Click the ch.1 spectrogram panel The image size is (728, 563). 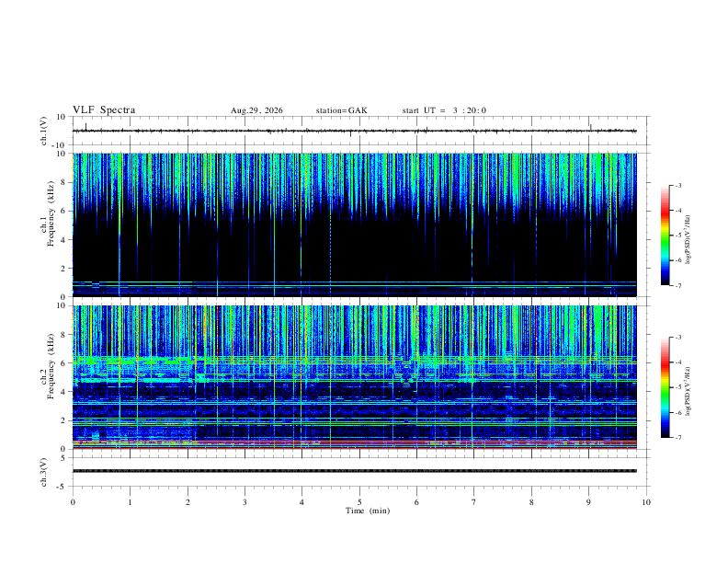[354, 224]
